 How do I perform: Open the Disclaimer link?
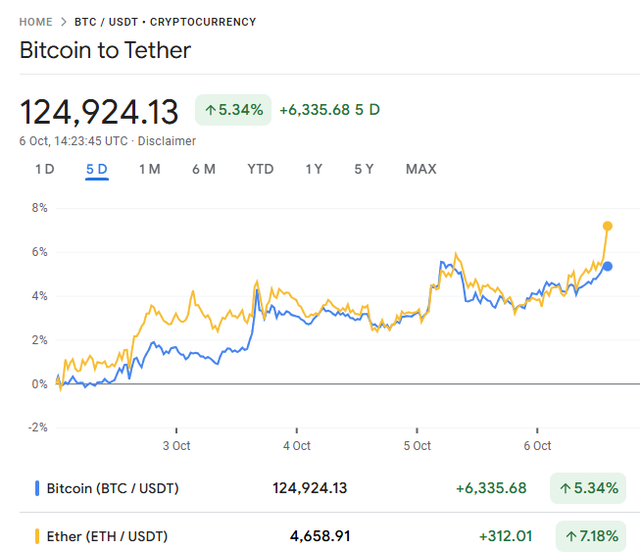click(166, 141)
